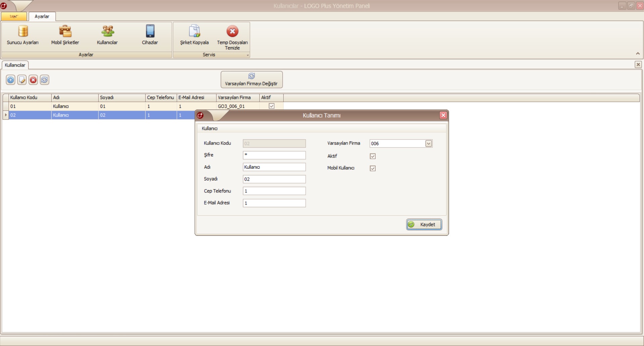Expand Servis group dialog launcher
The width and height of the screenshot is (644, 346).
tap(248, 55)
